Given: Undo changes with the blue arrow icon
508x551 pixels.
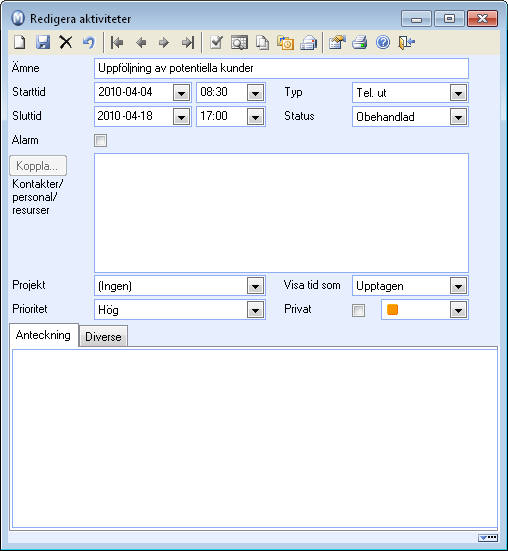Looking at the screenshot, I should click(x=89, y=43).
